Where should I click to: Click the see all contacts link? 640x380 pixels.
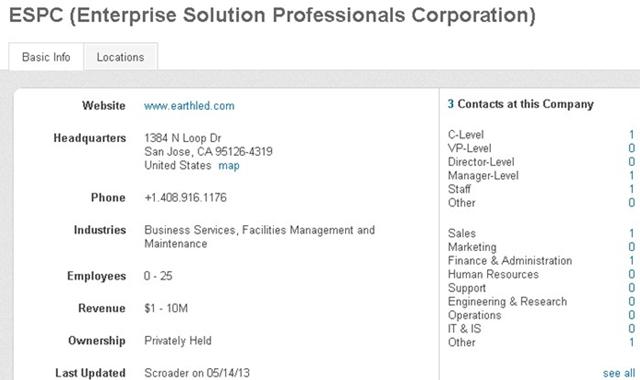pyautogui.click(x=619, y=373)
